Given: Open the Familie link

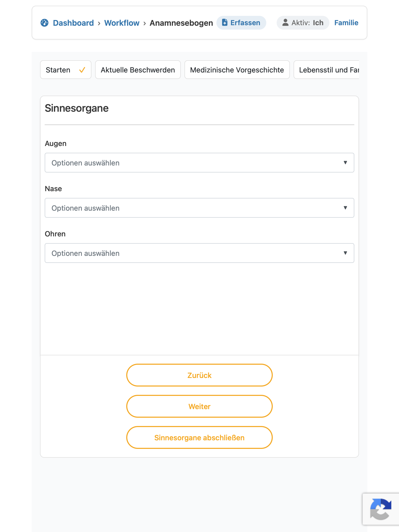Looking at the screenshot, I should (x=346, y=23).
